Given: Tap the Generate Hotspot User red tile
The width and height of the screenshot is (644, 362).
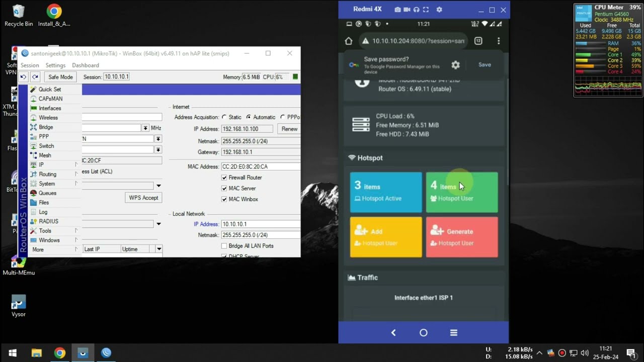Looking at the screenshot, I should pyautogui.click(x=462, y=237).
